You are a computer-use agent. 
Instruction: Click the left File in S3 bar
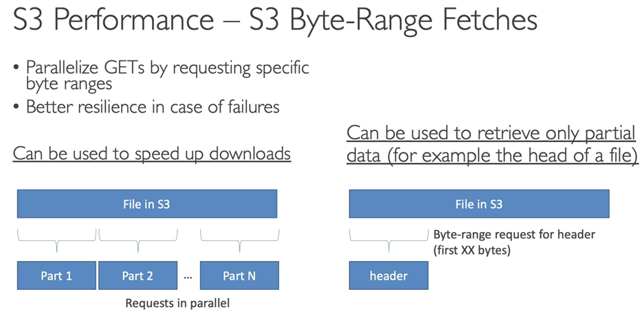[147, 204]
